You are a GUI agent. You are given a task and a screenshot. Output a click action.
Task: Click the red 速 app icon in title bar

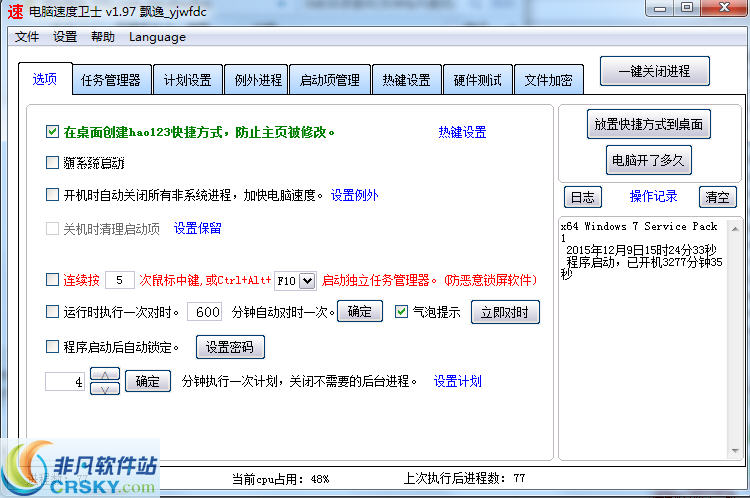pos(15,11)
